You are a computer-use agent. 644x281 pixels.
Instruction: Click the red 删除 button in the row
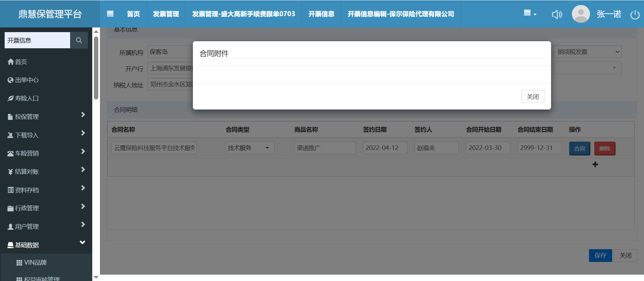[x=605, y=148]
